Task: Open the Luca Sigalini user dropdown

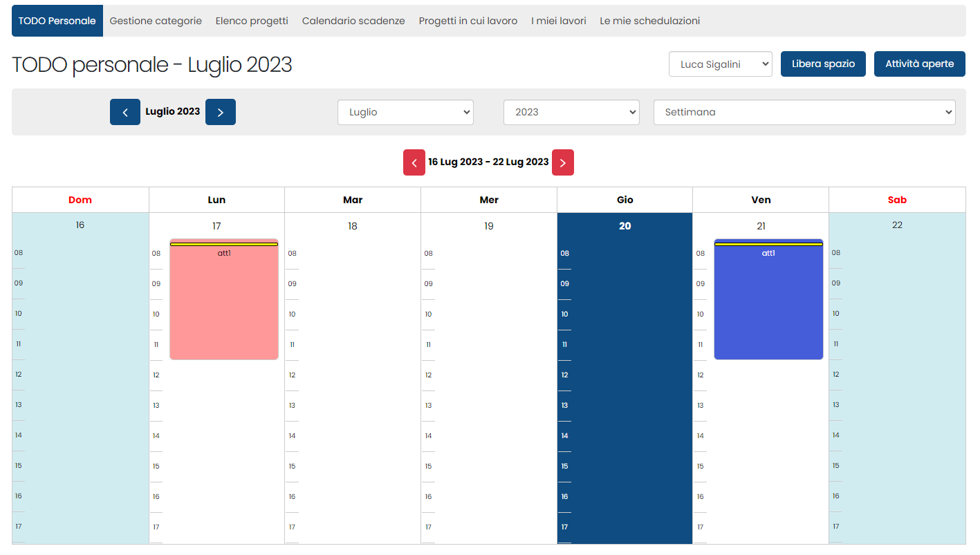Action: [720, 64]
